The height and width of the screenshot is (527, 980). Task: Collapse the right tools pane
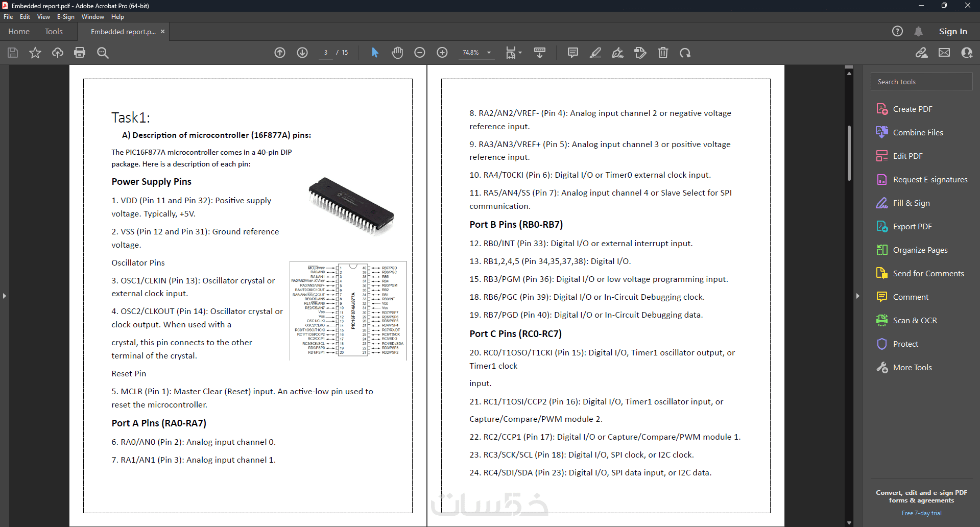pyautogui.click(x=857, y=296)
